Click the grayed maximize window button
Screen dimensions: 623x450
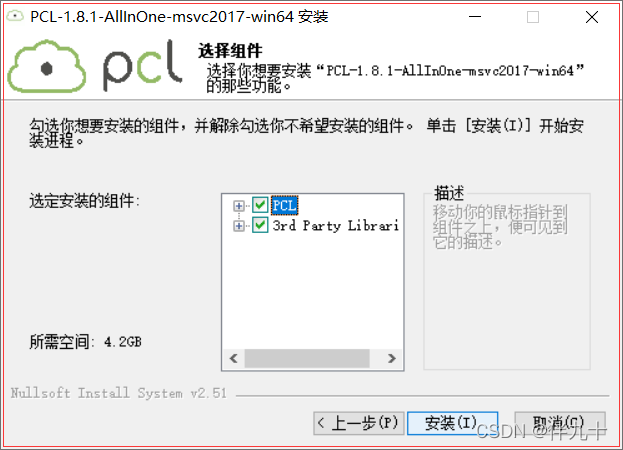coord(533,17)
